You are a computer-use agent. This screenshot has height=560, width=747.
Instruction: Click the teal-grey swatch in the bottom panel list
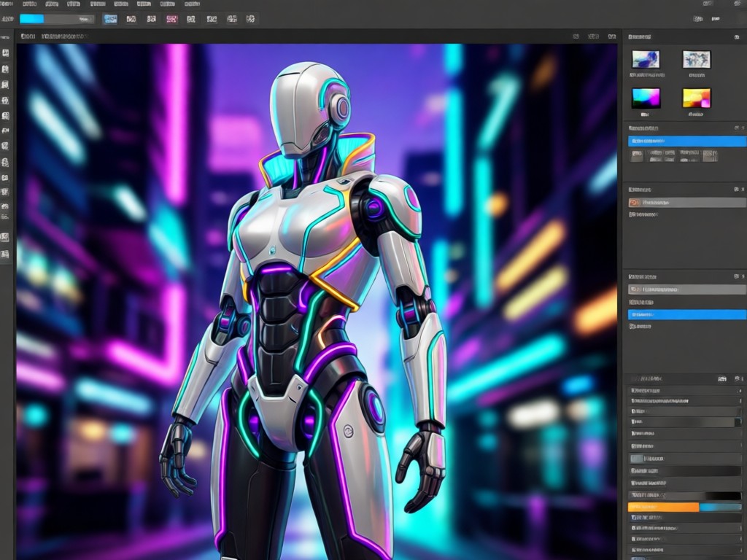pos(636,459)
